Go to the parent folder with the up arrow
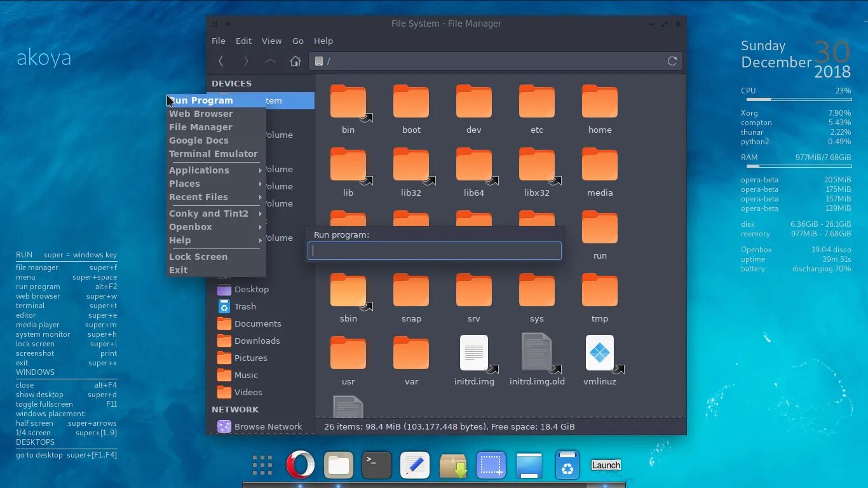Viewport: 868px width, 488px height. [270, 61]
